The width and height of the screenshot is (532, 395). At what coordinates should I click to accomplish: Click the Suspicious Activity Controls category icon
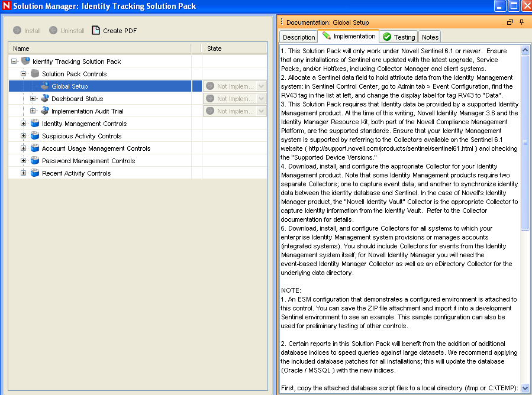pos(35,135)
